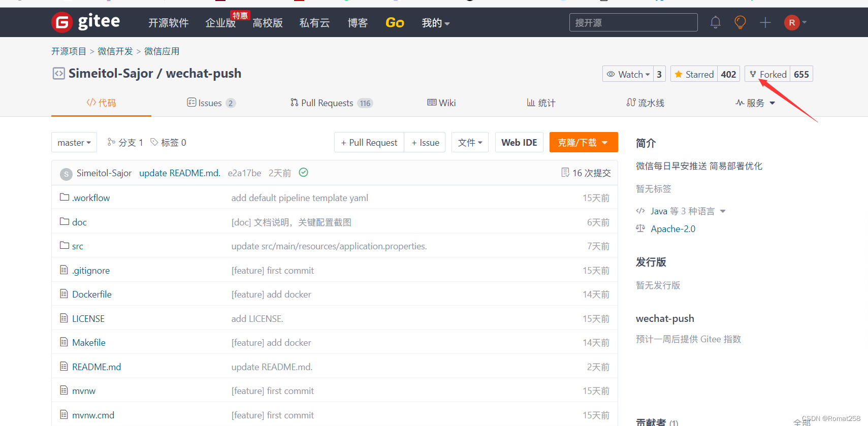This screenshot has height=426, width=868.
Task: Click the code brackets icon beside Java
Action: click(x=640, y=211)
